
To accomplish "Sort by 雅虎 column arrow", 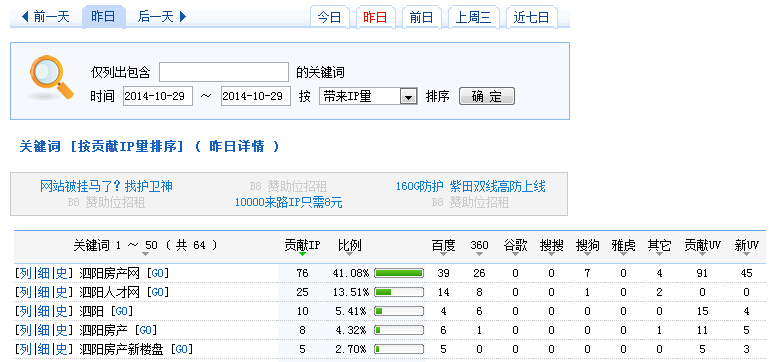I will click(x=623, y=254).
